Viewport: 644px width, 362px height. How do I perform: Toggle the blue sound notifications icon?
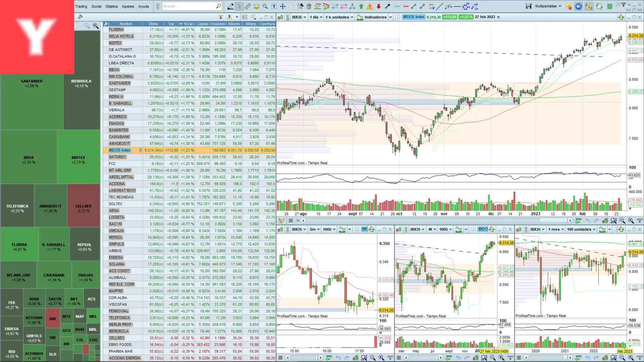(578, 6)
